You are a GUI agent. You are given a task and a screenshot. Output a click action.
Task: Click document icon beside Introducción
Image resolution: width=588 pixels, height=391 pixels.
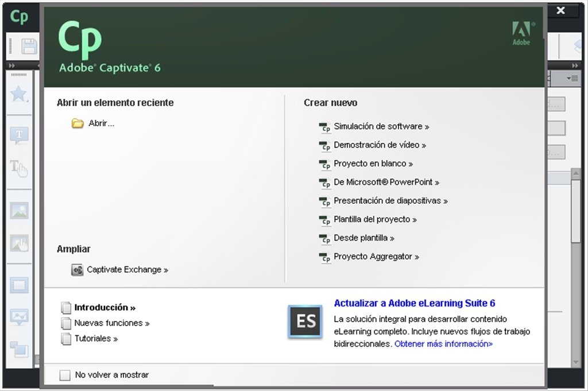click(66, 308)
